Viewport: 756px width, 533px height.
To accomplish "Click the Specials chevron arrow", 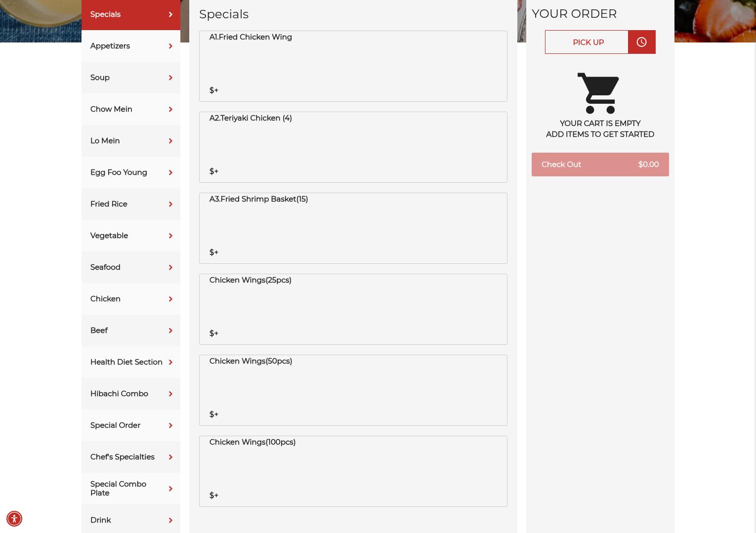I will (x=170, y=14).
